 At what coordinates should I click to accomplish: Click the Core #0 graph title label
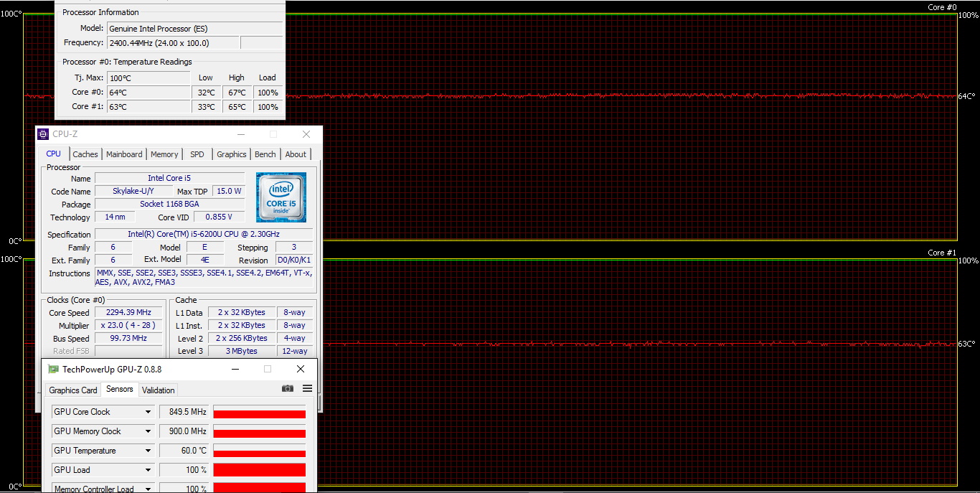[942, 7]
